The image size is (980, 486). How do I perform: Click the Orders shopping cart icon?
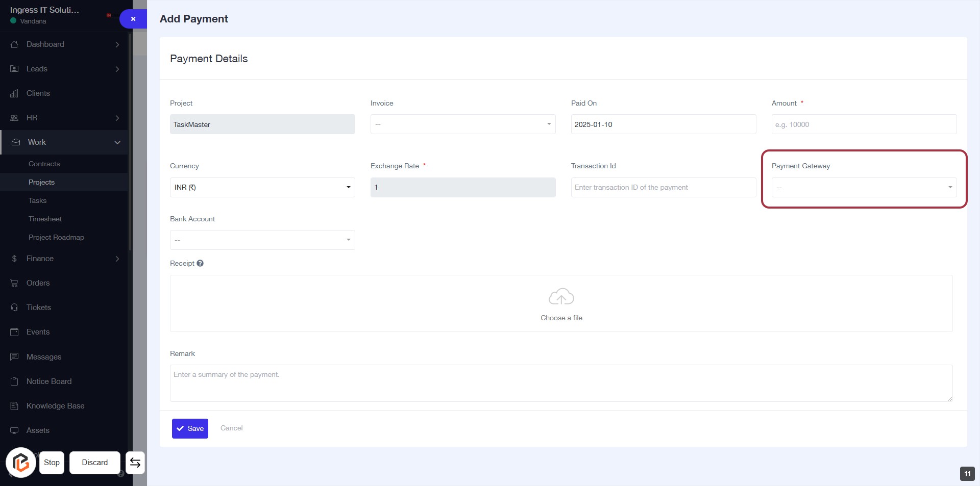[14, 283]
